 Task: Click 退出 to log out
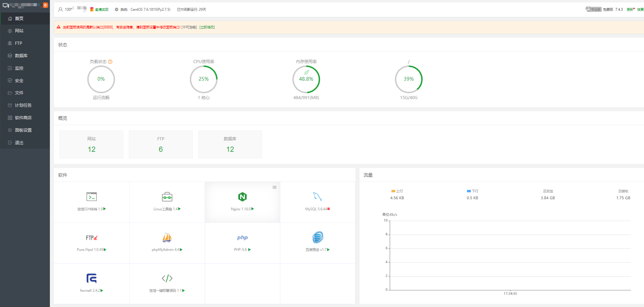click(x=25, y=143)
